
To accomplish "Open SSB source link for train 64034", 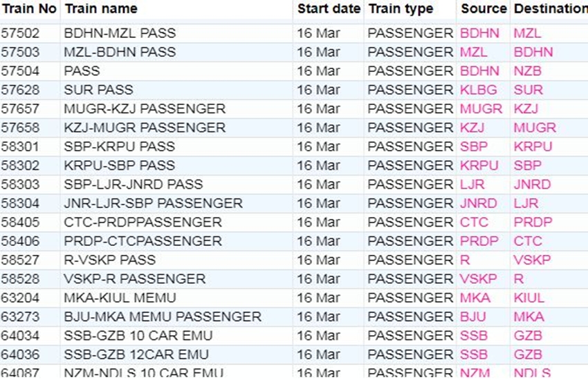I will [x=474, y=336].
